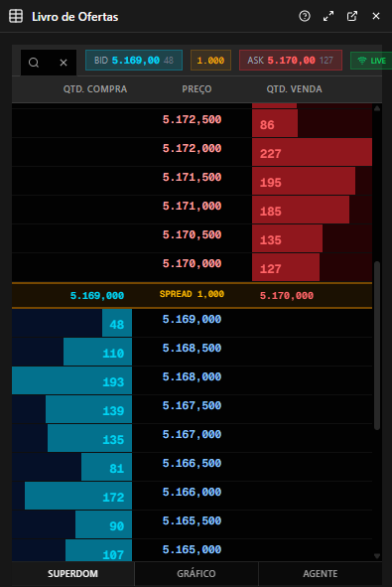392x587 pixels.
Task: Select the buy volume bar showing 193
Action: pyautogui.click(x=71, y=380)
